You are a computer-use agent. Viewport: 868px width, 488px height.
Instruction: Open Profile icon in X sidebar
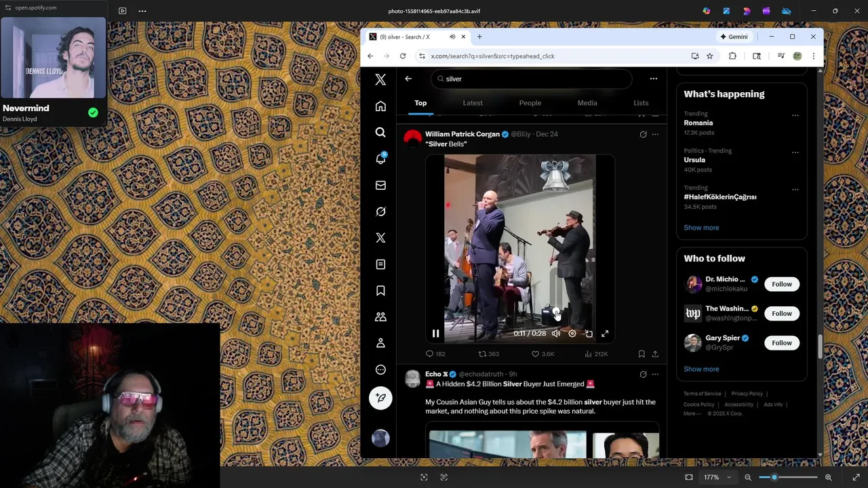pos(380,343)
